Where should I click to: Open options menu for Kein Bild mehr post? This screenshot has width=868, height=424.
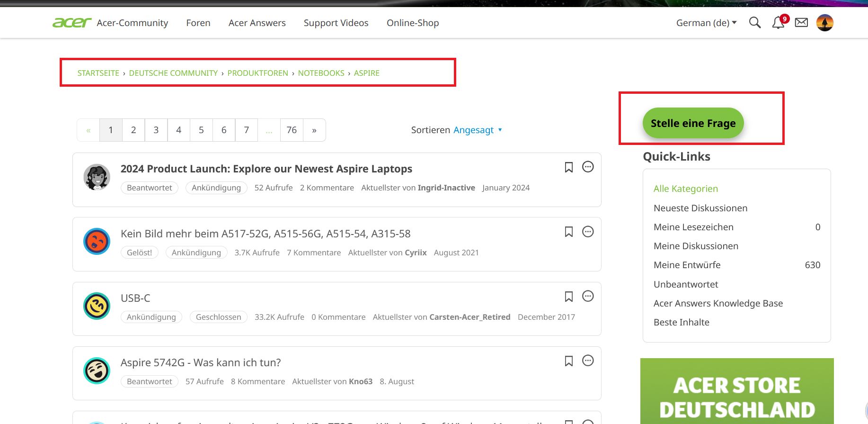[588, 232]
